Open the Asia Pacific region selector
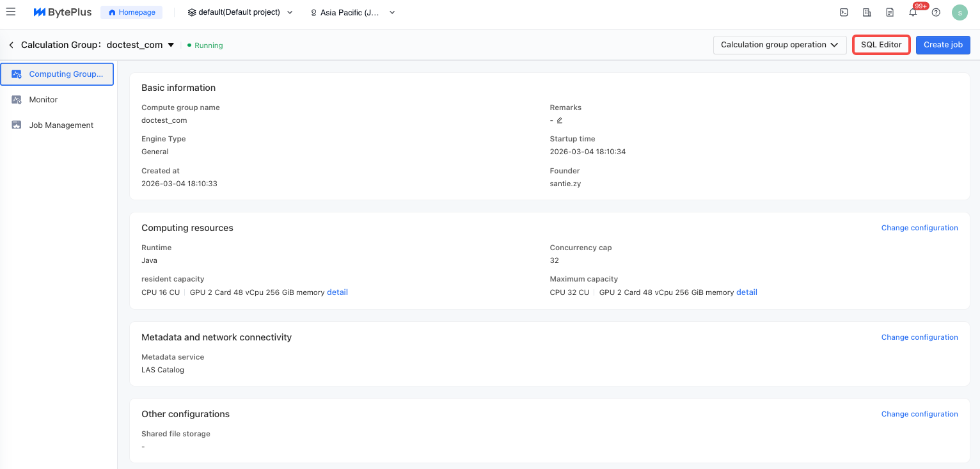This screenshot has height=469, width=980. (x=352, y=12)
